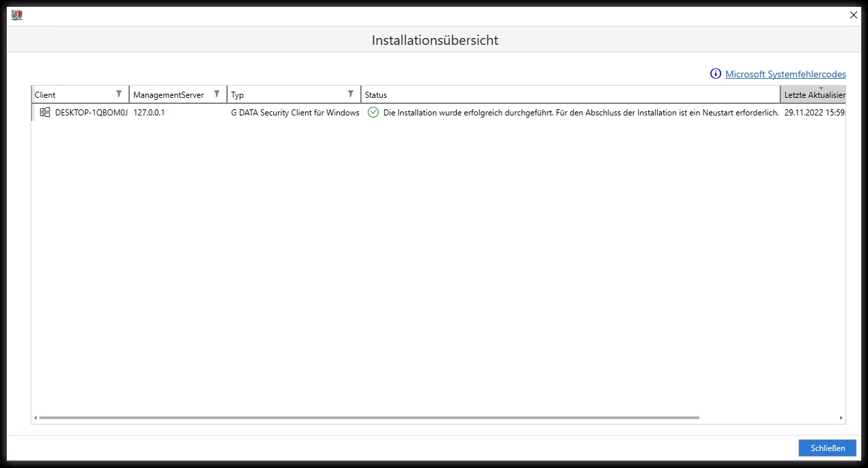
Task: Click the G DATA Security Client für Windows cell
Action: coord(295,113)
